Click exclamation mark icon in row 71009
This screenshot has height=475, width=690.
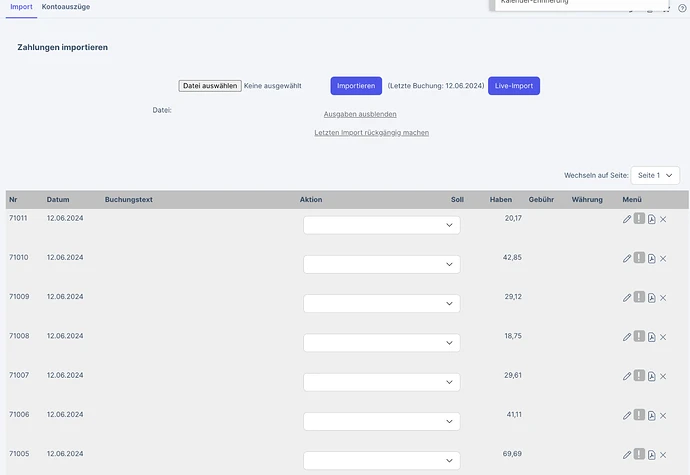639,297
